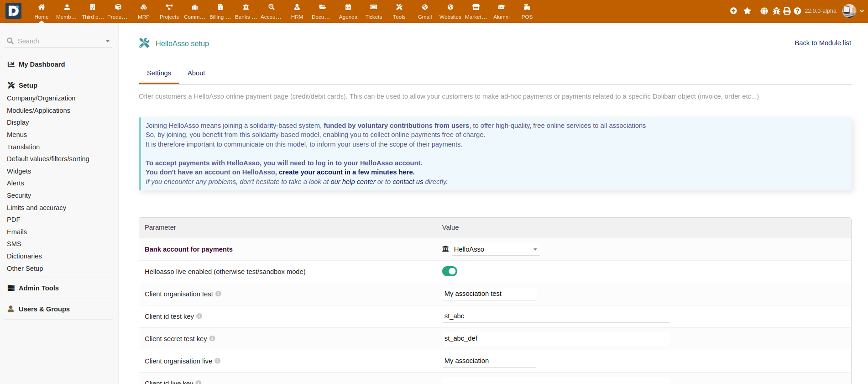Open the Tickets module icon
868x384 pixels.
(x=374, y=7)
